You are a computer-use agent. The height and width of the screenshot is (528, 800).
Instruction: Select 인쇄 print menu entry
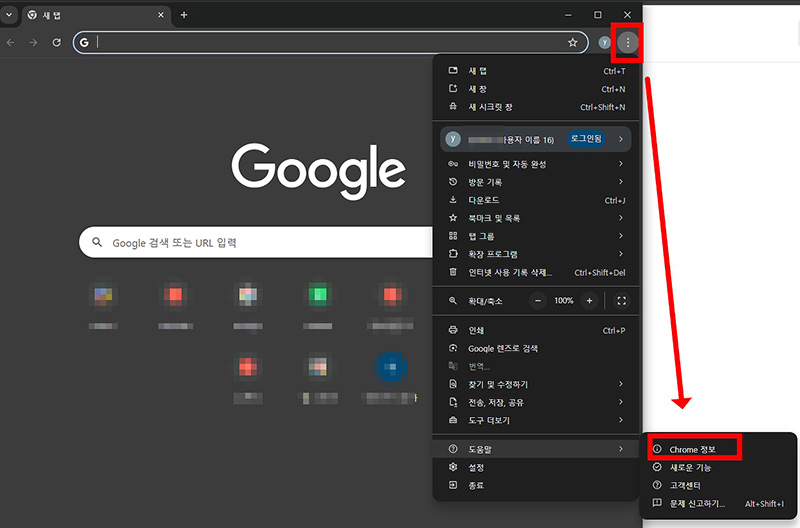click(x=536, y=331)
